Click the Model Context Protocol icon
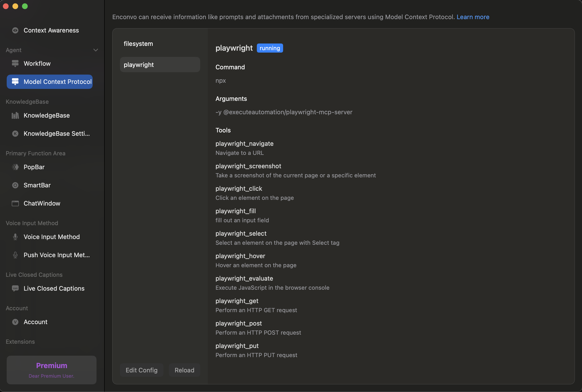This screenshot has height=392, width=582. [x=15, y=82]
